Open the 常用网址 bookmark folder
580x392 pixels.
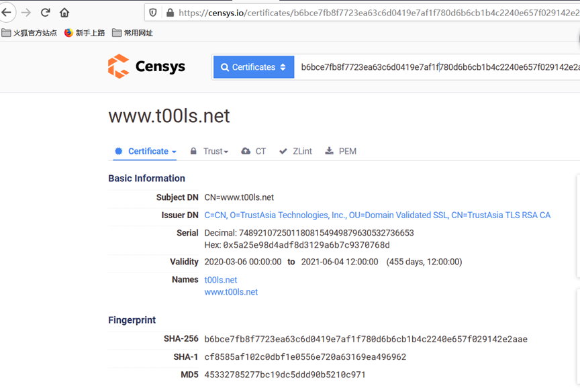point(132,33)
